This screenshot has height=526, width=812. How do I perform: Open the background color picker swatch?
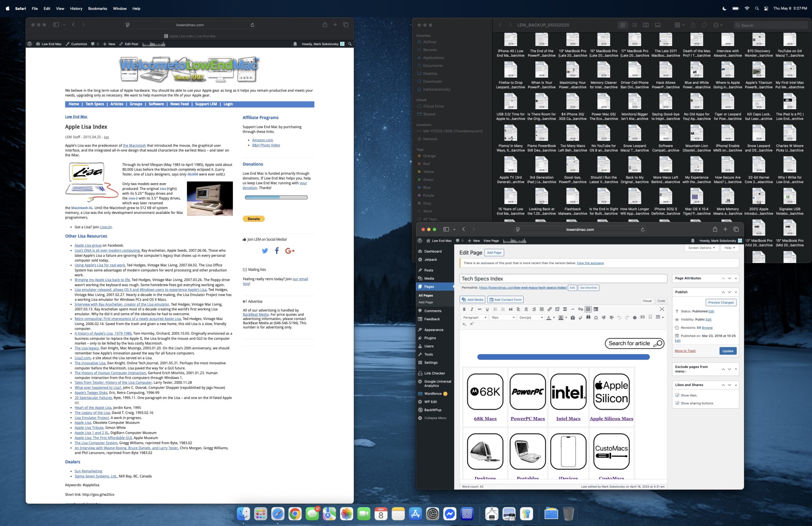pyautogui.click(x=560, y=318)
